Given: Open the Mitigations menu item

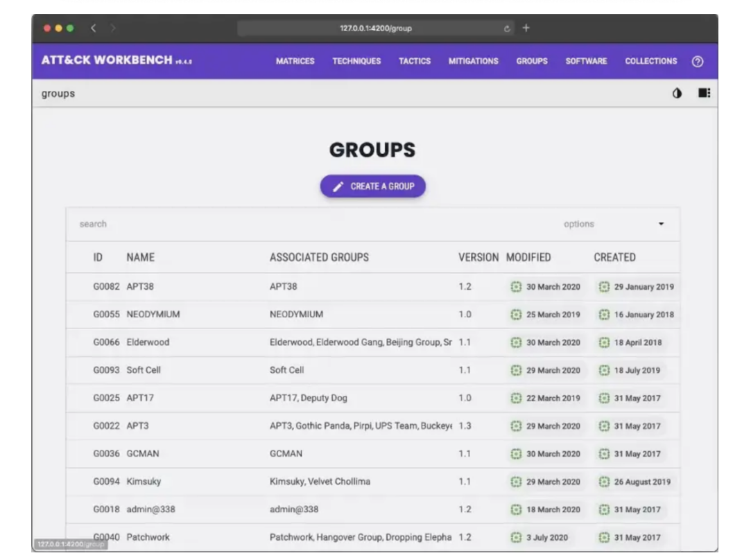Looking at the screenshot, I should click(473, 61).
